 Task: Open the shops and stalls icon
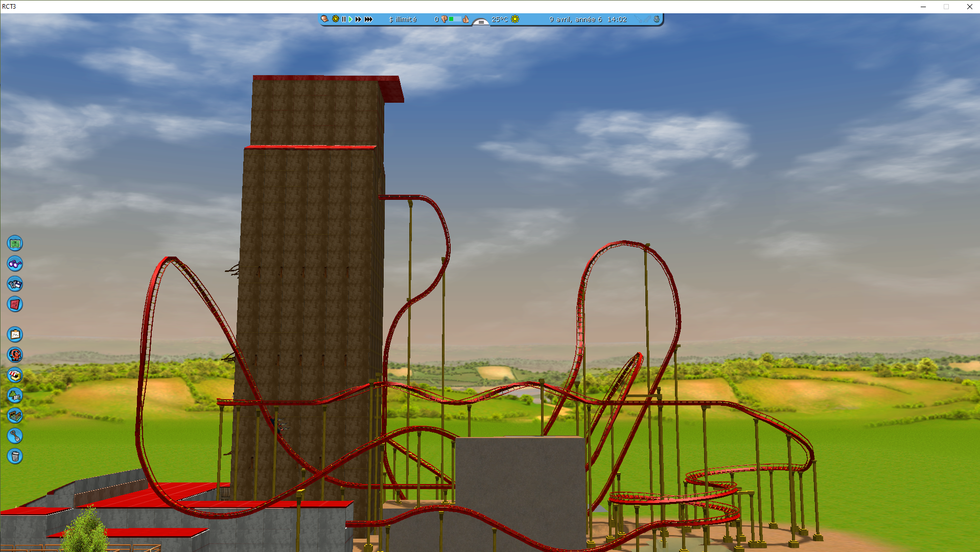point(15,375)
